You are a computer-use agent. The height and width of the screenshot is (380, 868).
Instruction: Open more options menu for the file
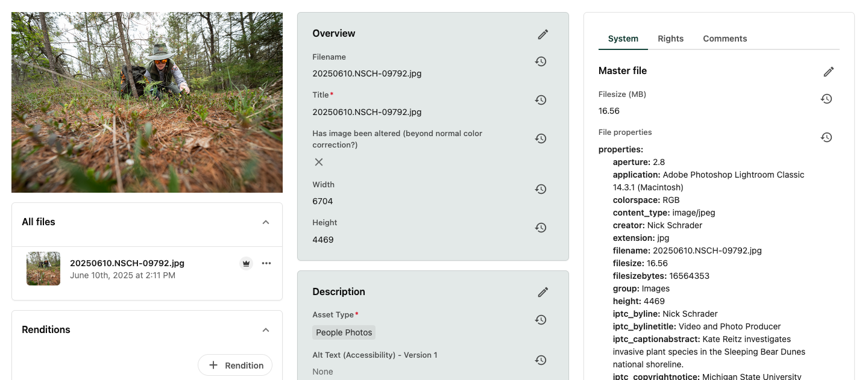click(266, 263)
